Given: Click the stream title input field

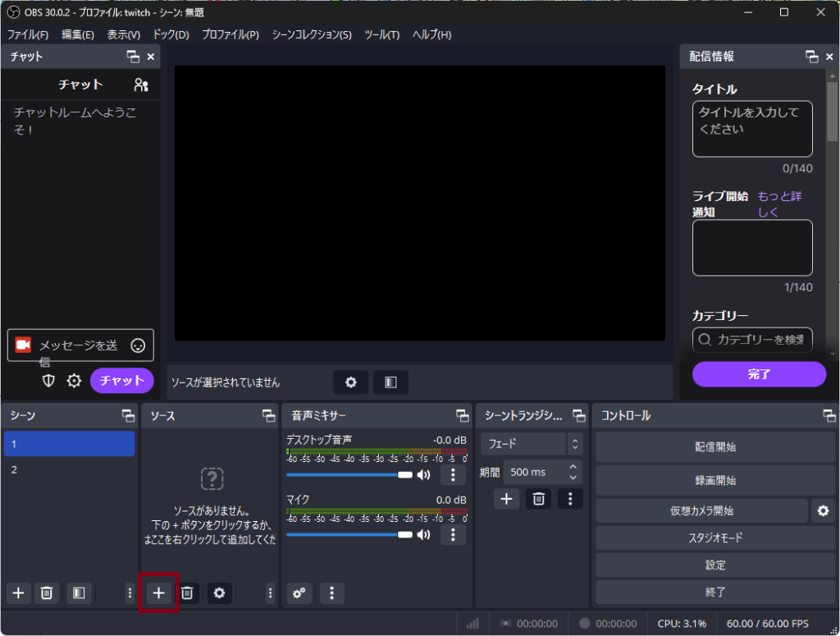Looking at the screenshot, I should (751, 128).
